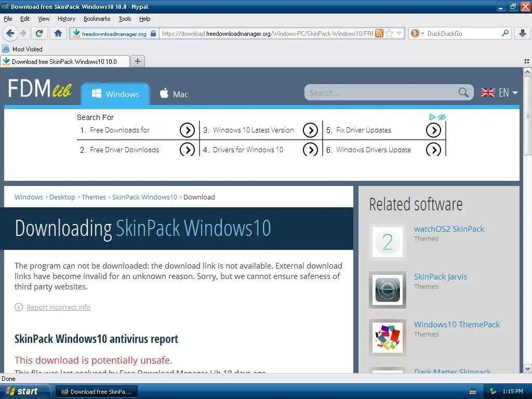The image size is (532, 399).
Task: Open the Help menu
Action: 144,19
